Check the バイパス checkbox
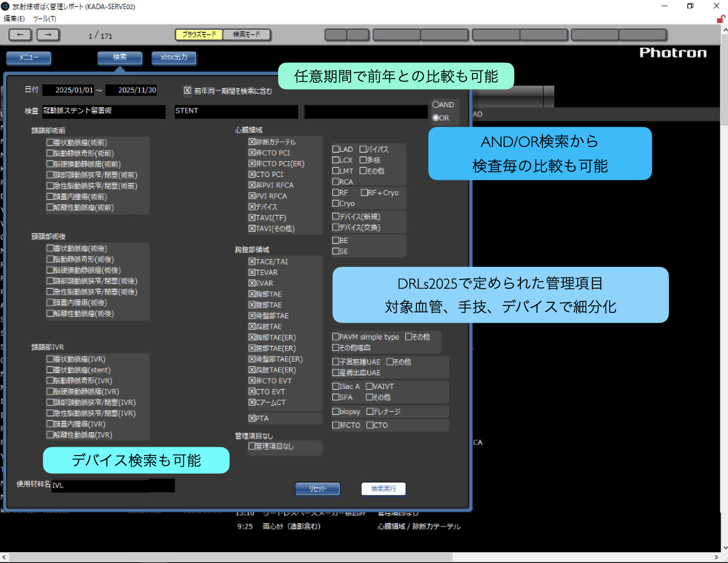Image resolution: width=728 pixels, height=563 pixels. click(x=363, y=149)
